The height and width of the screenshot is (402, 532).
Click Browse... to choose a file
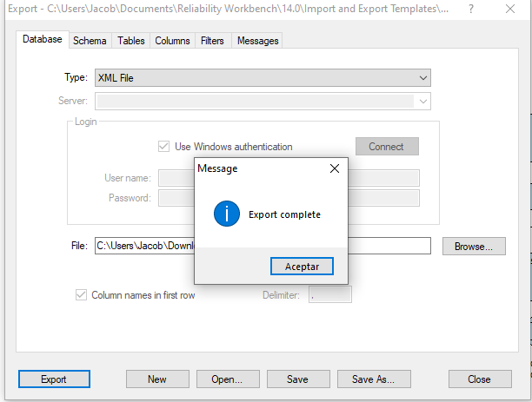474,247
